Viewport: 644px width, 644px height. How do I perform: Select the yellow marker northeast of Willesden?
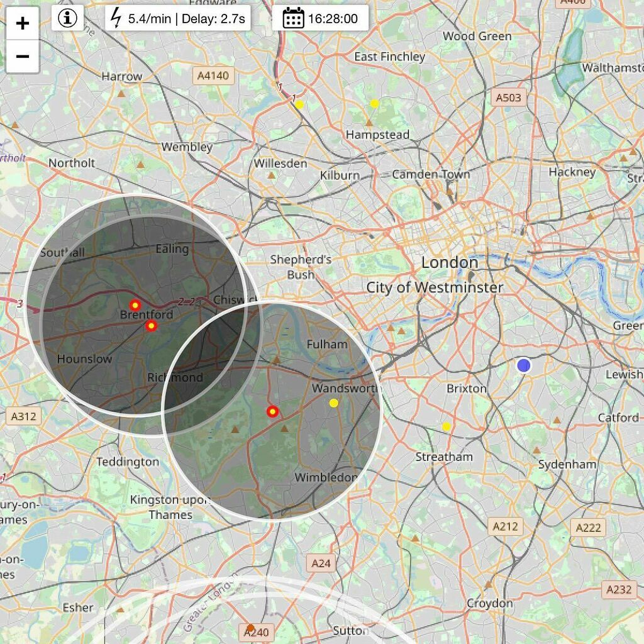(x=300, y=103)
